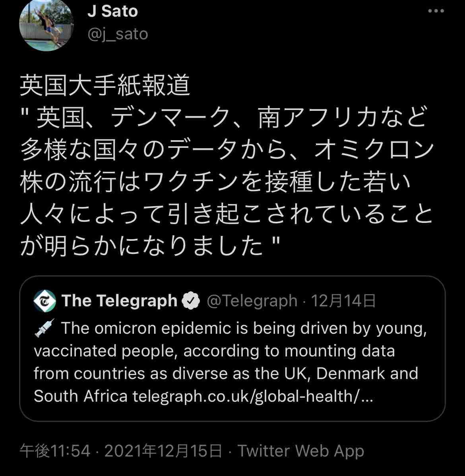Screen dimensions: 465x476
Task: Click the J Sato display name
Action: pos(112,11)
